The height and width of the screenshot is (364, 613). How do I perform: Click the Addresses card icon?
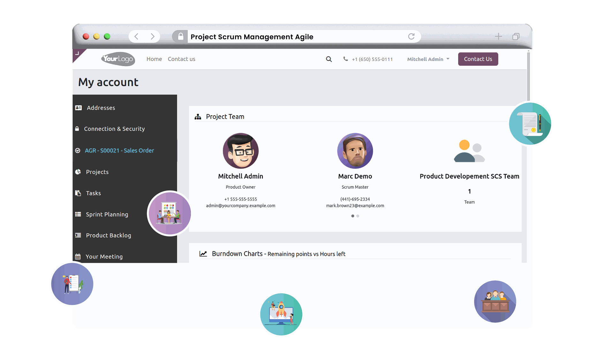tap(79, 108)
